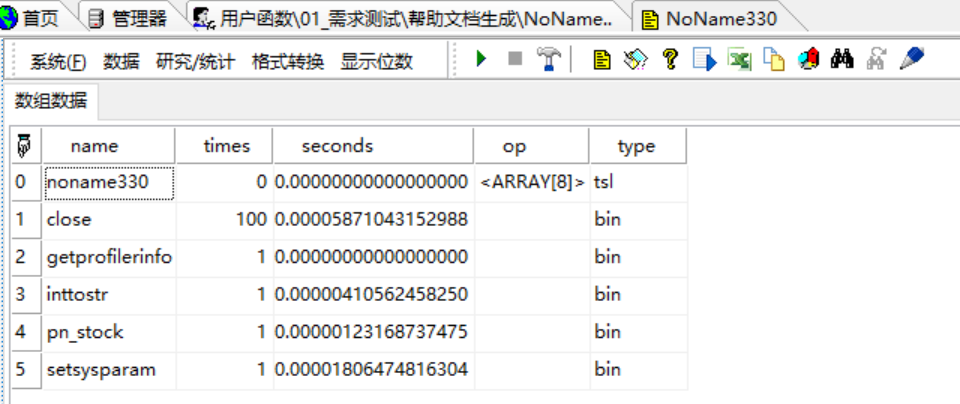Viewport: 960px width, 404px height.
Task: Select the 数组数据 tab
Action: (50, 101)
